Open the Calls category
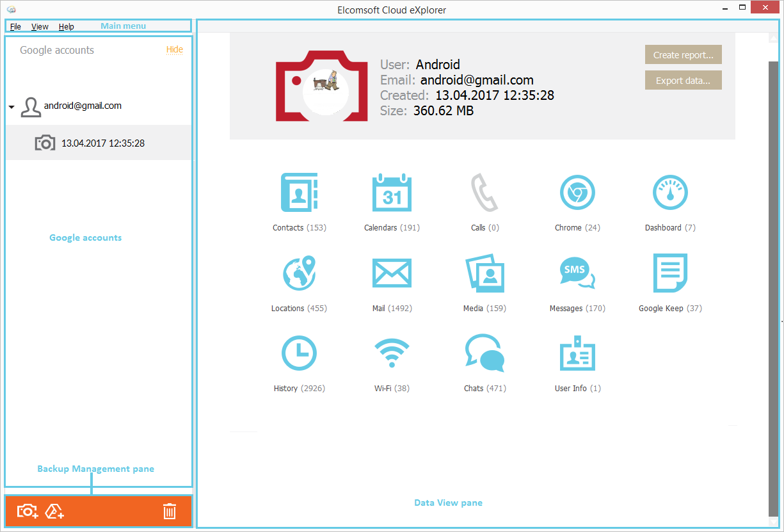Image resolution: width=784 pixels, height=532 pixels. point(484,193)
